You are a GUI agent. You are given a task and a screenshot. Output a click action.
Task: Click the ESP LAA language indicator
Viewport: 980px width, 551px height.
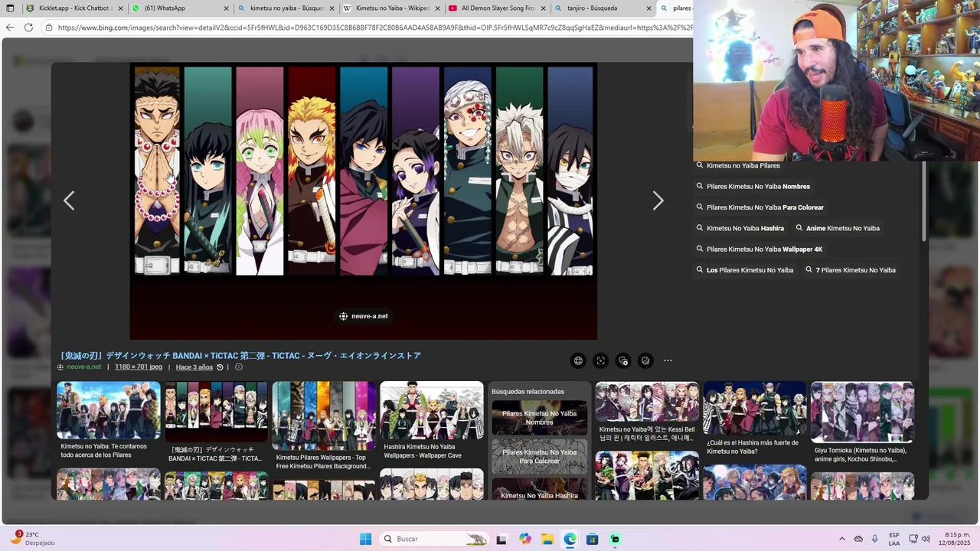pyautogui.click(x=894, y=539)
